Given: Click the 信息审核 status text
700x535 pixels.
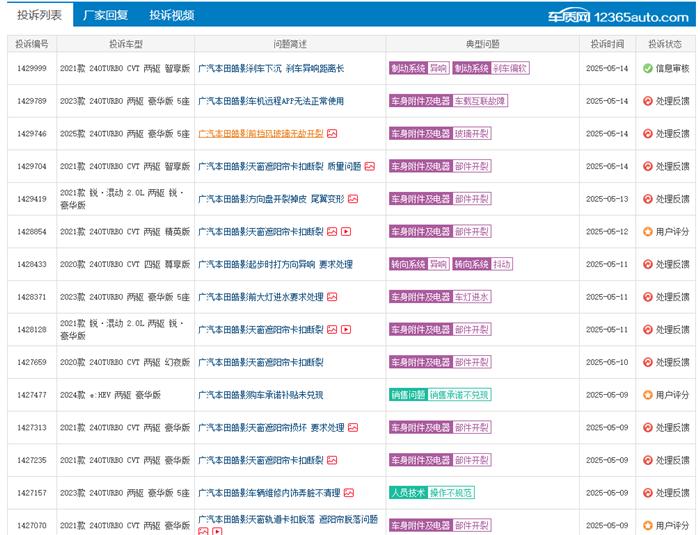Looking at the screenshot, I should point(672,68).
